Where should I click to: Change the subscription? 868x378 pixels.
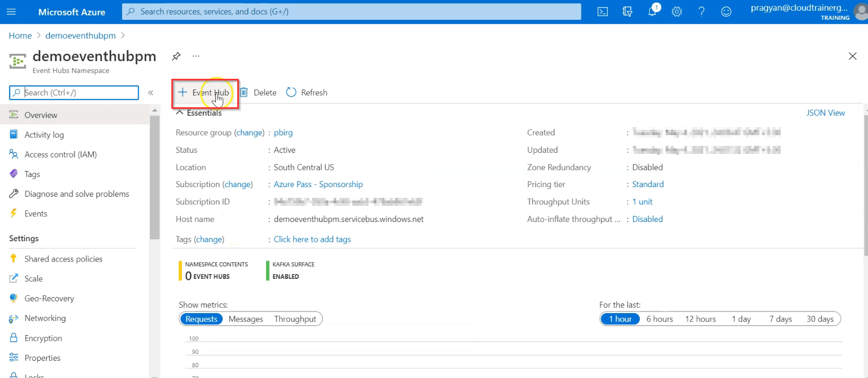(238, 184)
